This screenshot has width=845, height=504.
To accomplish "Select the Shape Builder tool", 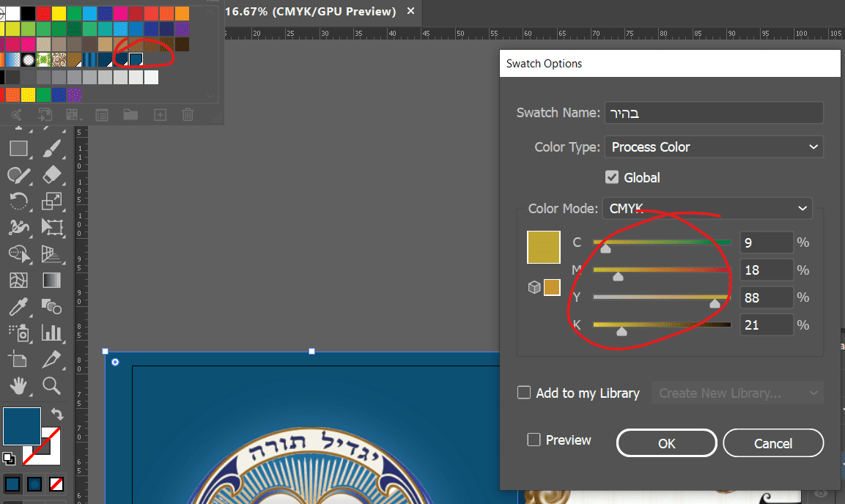I will click(x=19, y=253).
